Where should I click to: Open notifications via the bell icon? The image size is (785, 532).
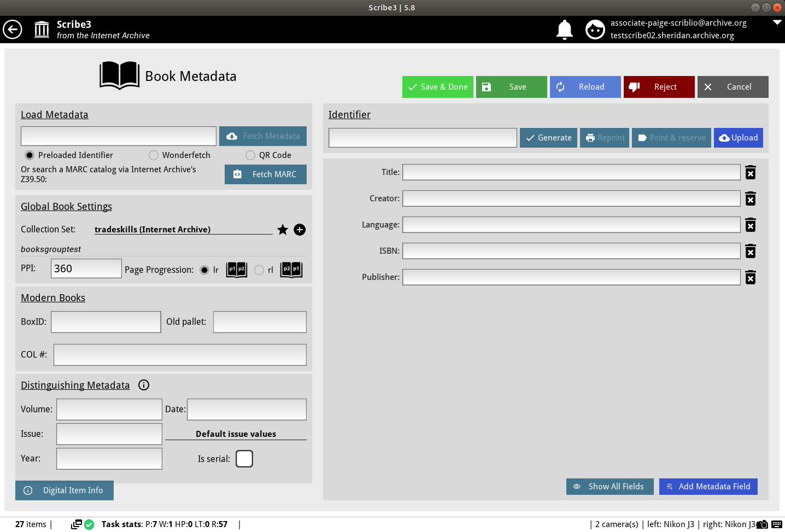(564, 30)
